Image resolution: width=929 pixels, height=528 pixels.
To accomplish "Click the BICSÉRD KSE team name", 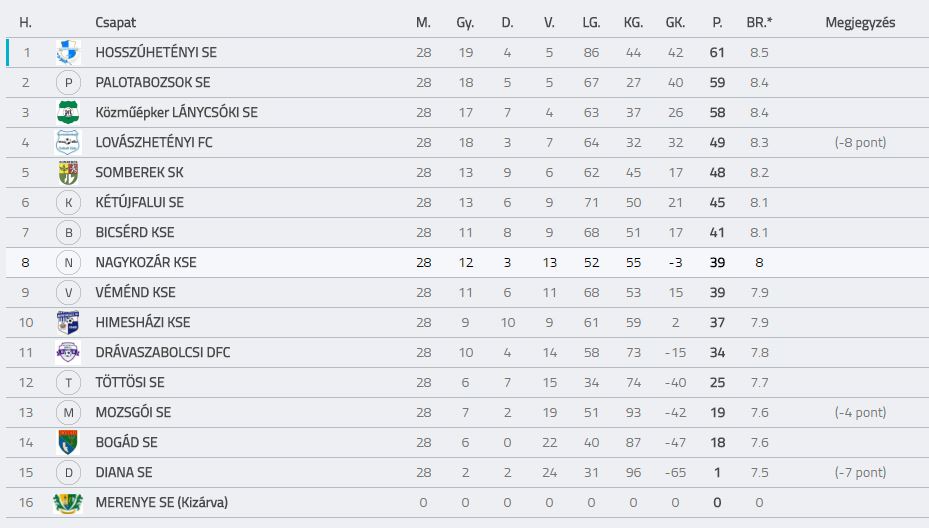I will [x=134, y=232].
